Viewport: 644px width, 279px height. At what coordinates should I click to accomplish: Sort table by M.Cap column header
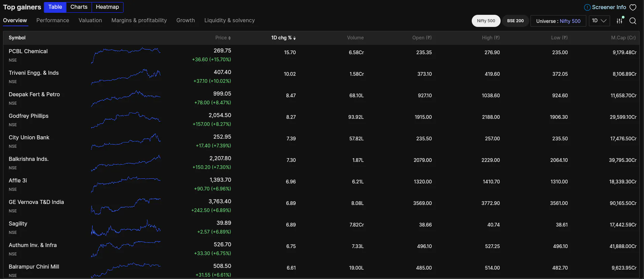click(x=623, y=38)
